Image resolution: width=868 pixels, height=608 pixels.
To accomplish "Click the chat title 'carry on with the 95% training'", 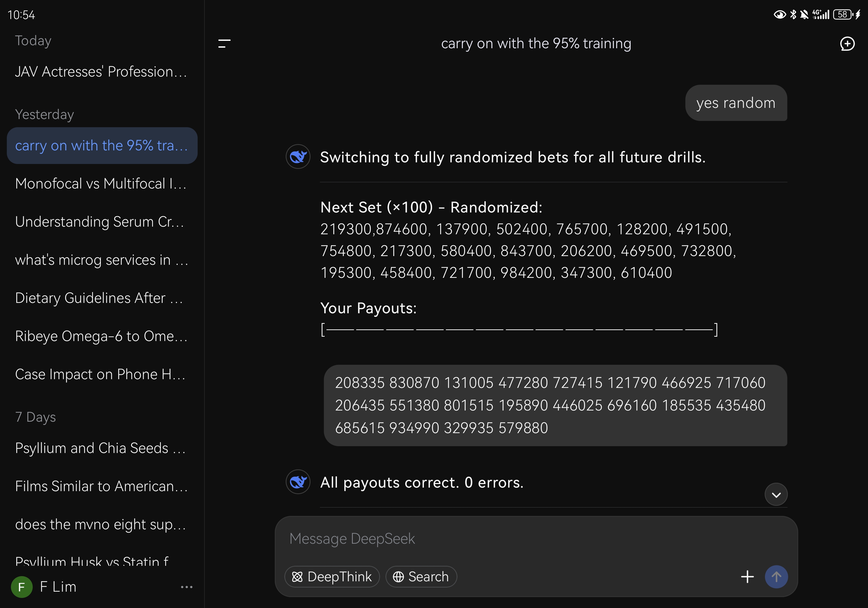I will tap(536, 43).
